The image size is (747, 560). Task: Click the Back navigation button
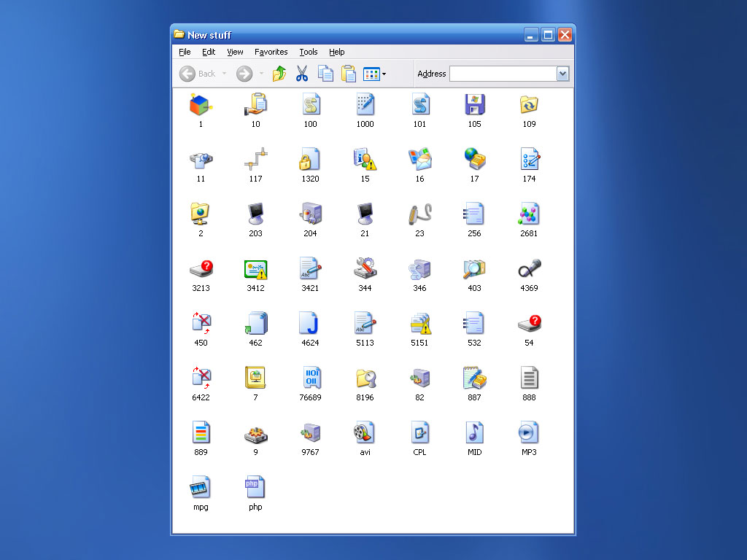(198, 74)
